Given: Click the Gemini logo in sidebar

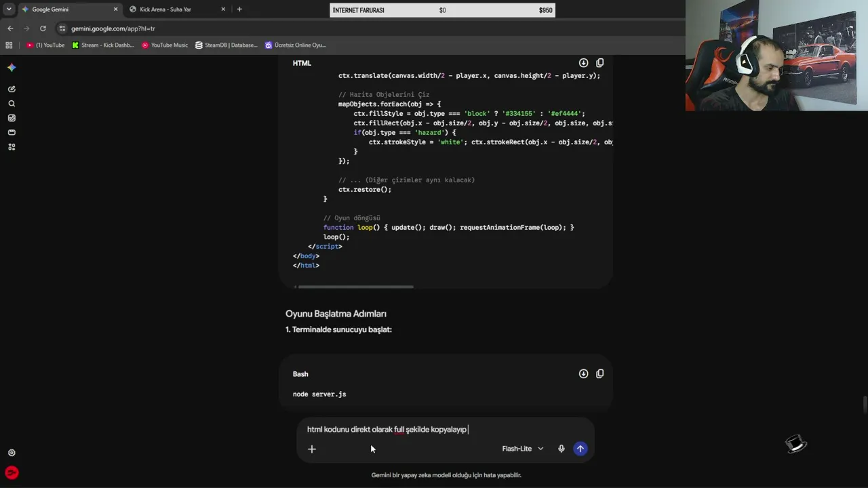Looking at the screenshot, I should click(x=12, y=67).
